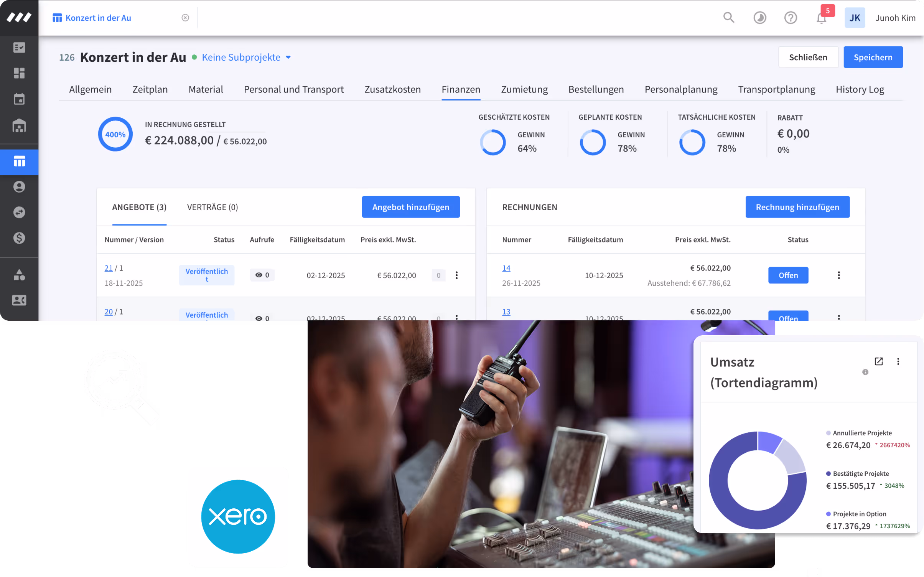The image size is (924, 577).
Task: Open the dashboard grid icon in sidebar
Action: click(x=19, y=73)
